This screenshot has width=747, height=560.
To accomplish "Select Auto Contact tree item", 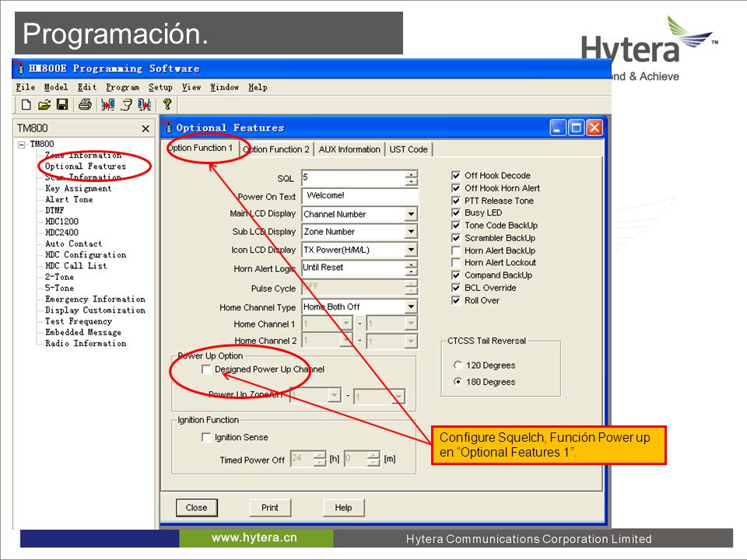I will pyautogui.click(x=73, y=243).
